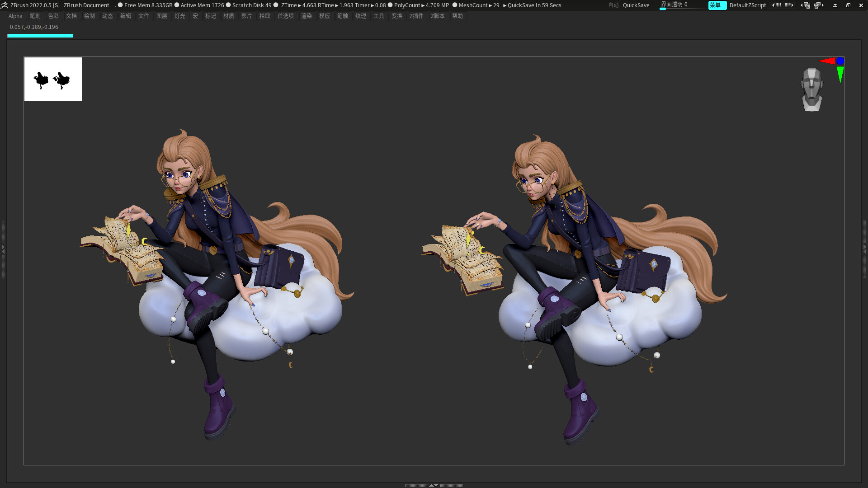Expand the left tray divider handle

[3, 249]
